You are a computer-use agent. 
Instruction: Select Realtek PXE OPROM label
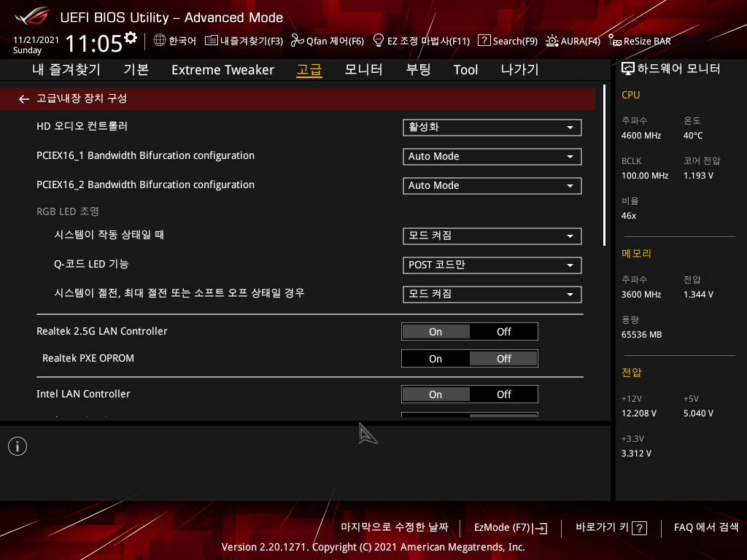point(88,358)
